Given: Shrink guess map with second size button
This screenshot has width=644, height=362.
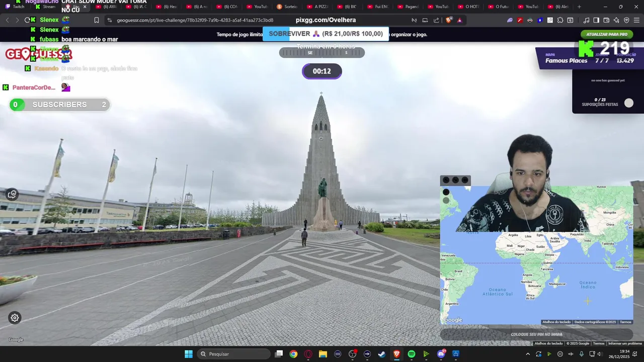Looking at the screenshot, I should [x=455, y=180].
